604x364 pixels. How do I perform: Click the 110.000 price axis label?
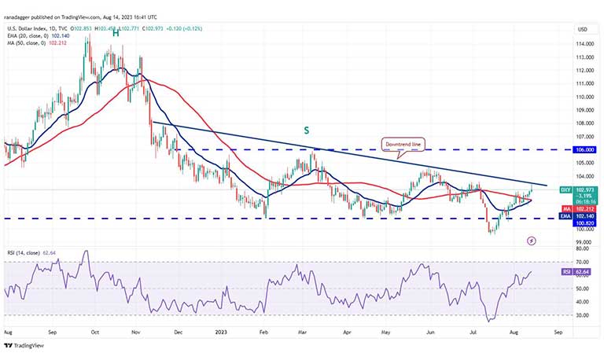point(585,97)
